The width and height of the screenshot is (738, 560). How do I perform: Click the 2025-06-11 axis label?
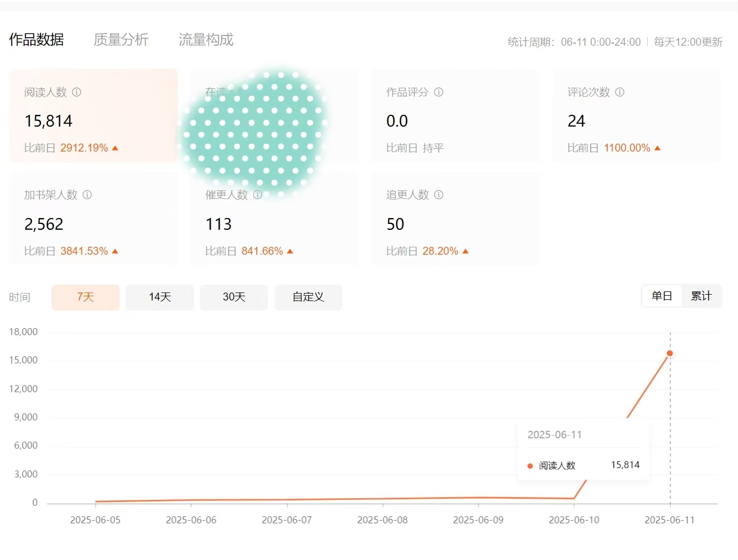(x=669, y=520)
